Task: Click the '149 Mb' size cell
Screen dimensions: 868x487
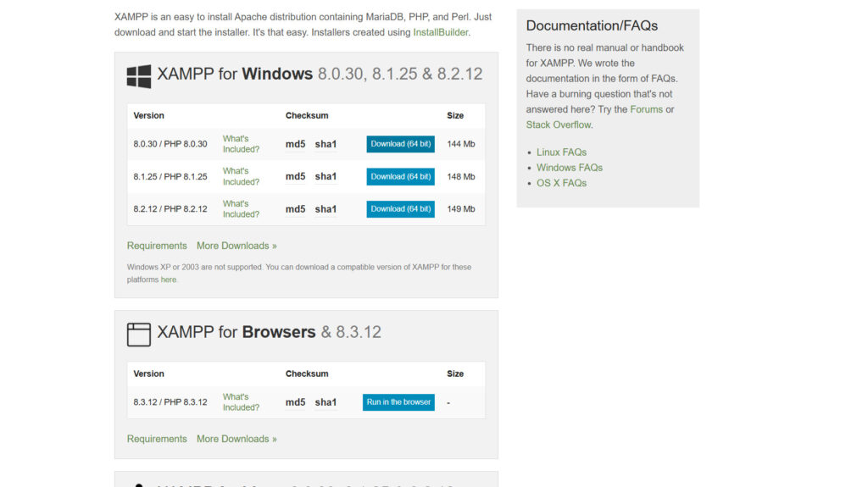Action: [x=460, y=209]
